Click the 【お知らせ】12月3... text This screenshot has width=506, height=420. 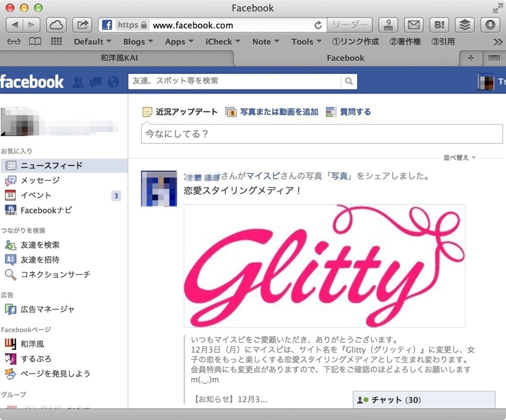[x=230, y=399]
